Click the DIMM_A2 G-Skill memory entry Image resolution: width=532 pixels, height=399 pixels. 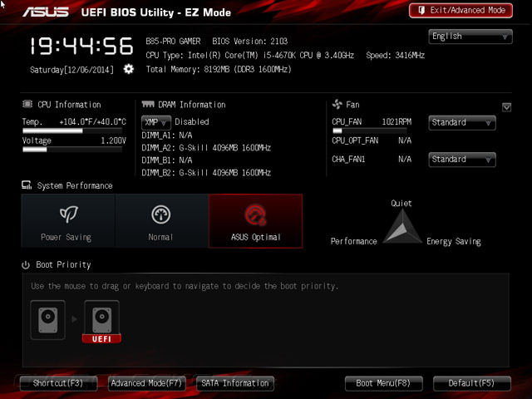(x=206, y=148)
